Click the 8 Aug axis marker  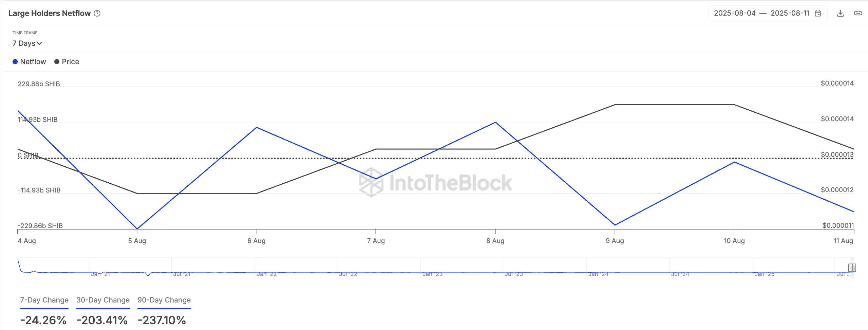coord(495,241)
